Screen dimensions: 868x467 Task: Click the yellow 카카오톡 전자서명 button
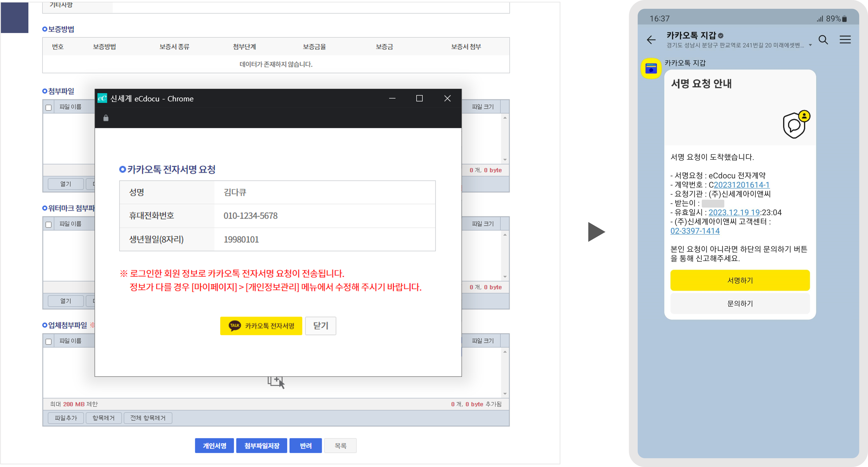[261, 326]
